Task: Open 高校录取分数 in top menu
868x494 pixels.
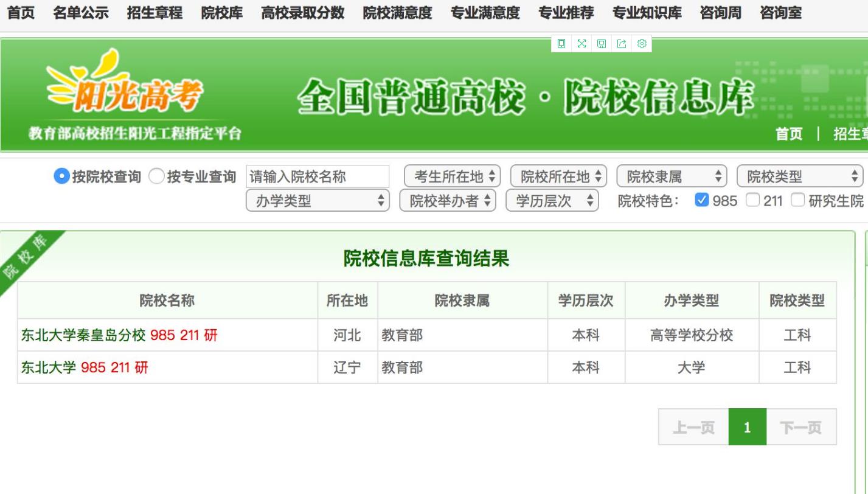Action: 302,13
